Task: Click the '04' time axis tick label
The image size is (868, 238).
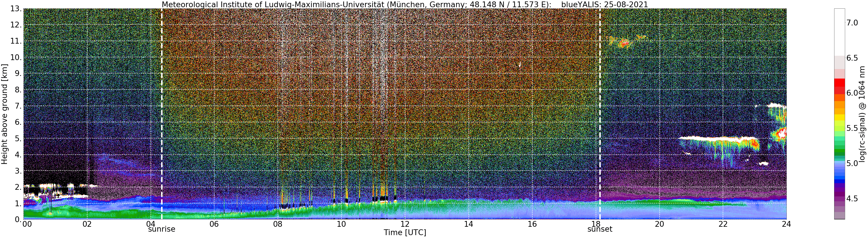Action: (151, 224)
